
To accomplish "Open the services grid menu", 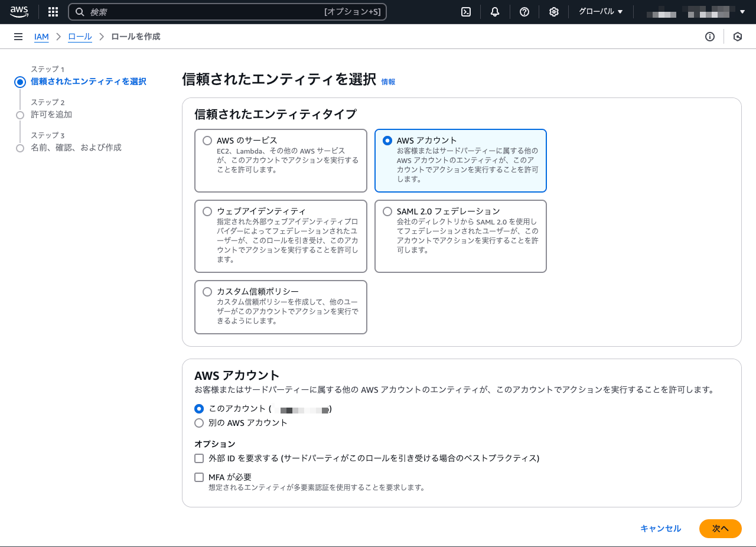I will coord(53,12).
